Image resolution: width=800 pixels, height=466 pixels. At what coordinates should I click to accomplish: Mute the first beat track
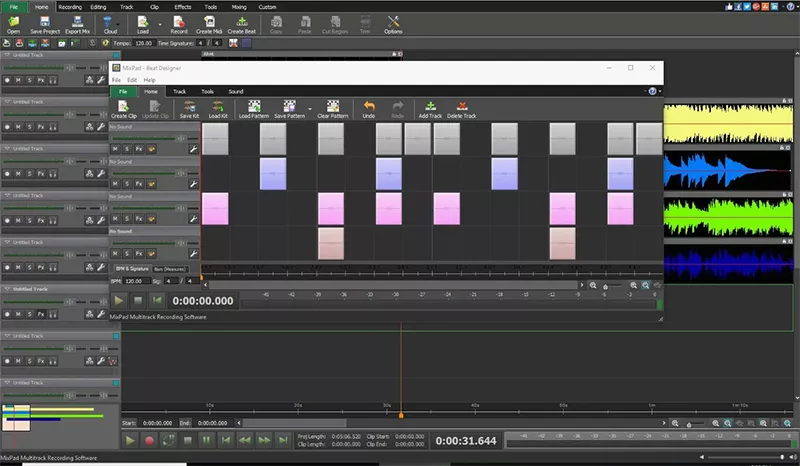(x=115, y=149)
